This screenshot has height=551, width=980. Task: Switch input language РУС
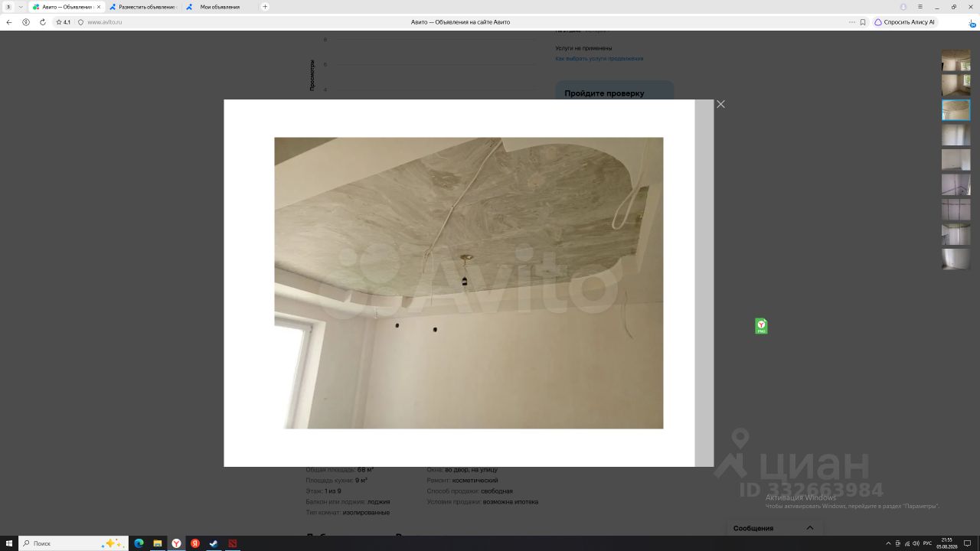[927, 543]
